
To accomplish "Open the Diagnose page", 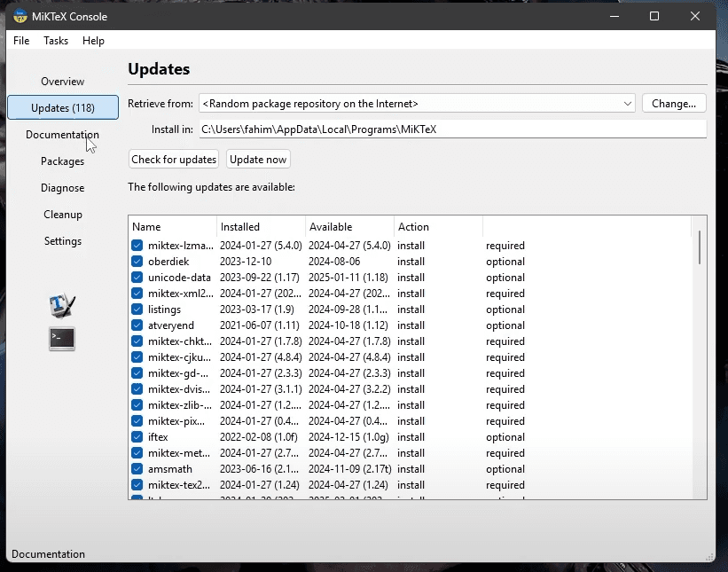I will pyautogui.click(x=63, y=188).
